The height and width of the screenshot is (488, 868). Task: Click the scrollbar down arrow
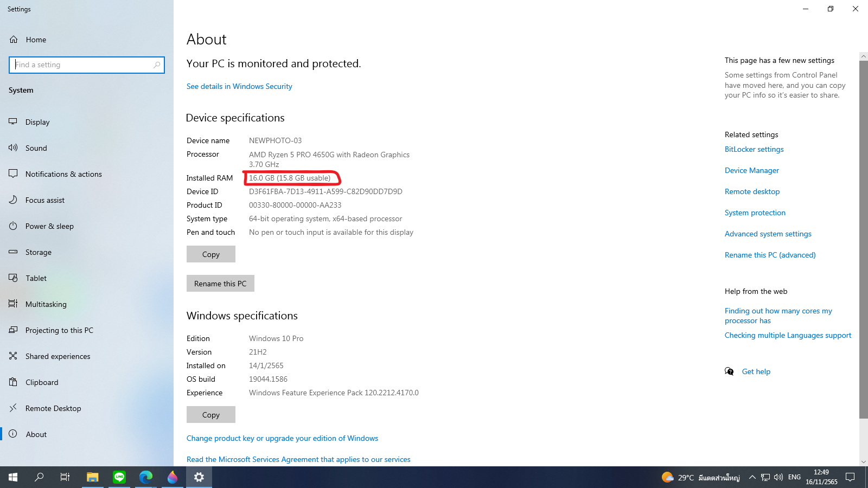[x=863, y=462]
